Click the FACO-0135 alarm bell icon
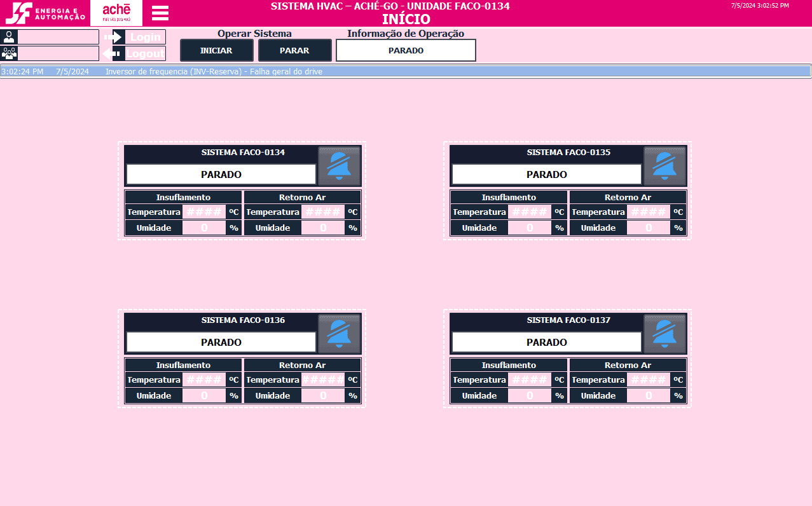 tap(665, 165)
